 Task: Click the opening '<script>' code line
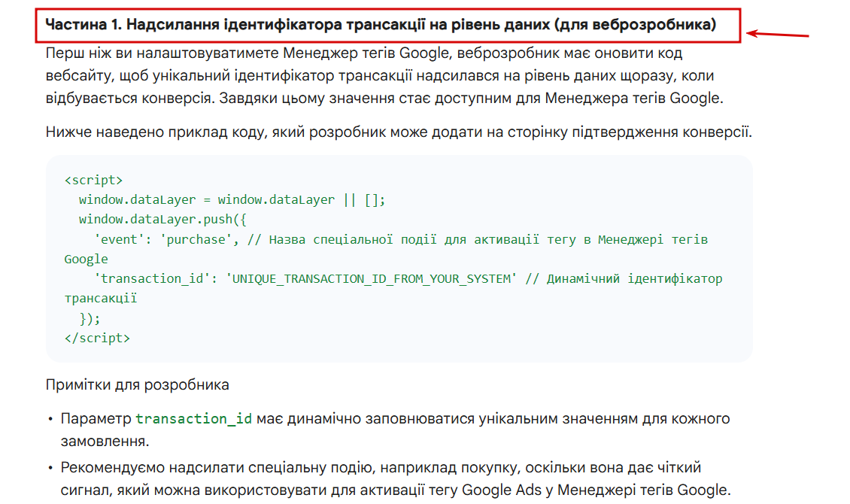pos(94,181)
